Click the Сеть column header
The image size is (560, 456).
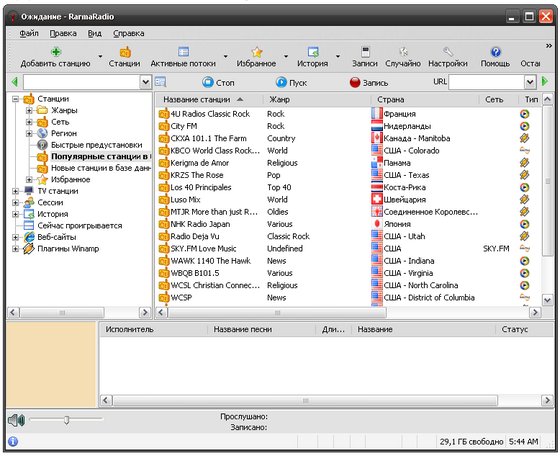tap(498, 100)
